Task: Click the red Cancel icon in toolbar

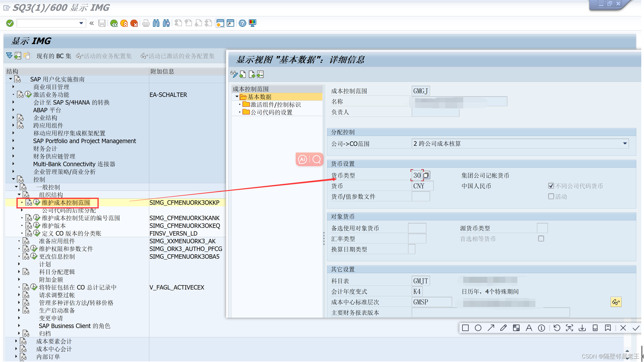Action: pyautogui.click(x=134, y=23)
